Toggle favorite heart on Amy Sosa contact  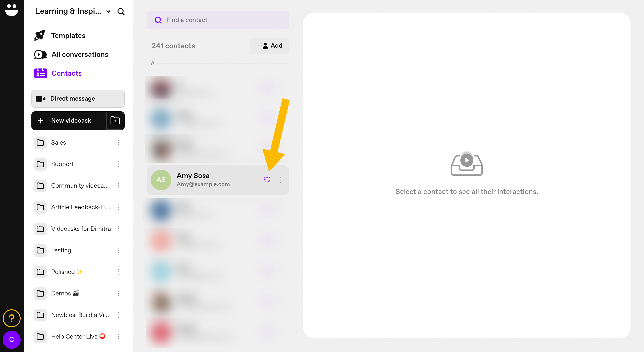click(267, 179)
